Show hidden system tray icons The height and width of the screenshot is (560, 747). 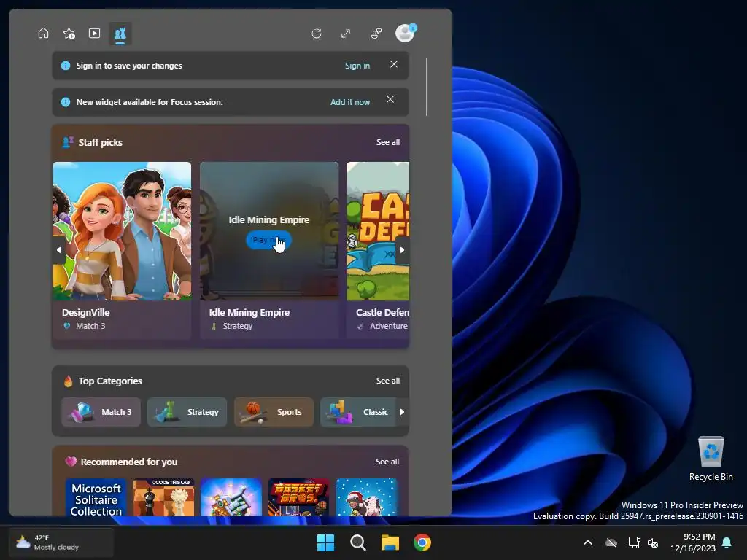[588, 542]
